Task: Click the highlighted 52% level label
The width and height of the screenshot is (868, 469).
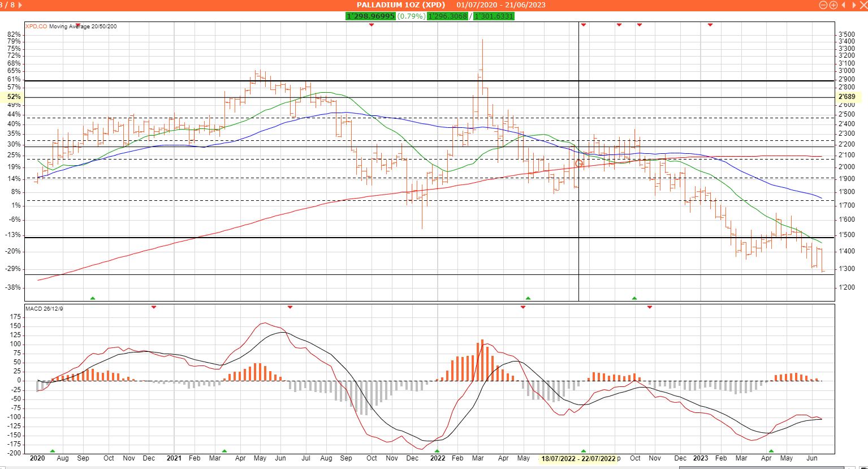Action: point(15,97)
